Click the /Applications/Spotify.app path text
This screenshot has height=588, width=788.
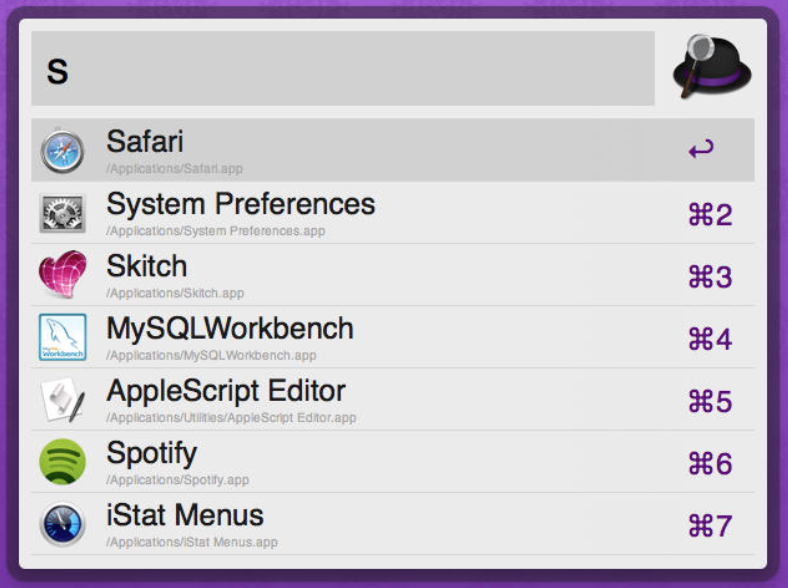pos(178,480)
